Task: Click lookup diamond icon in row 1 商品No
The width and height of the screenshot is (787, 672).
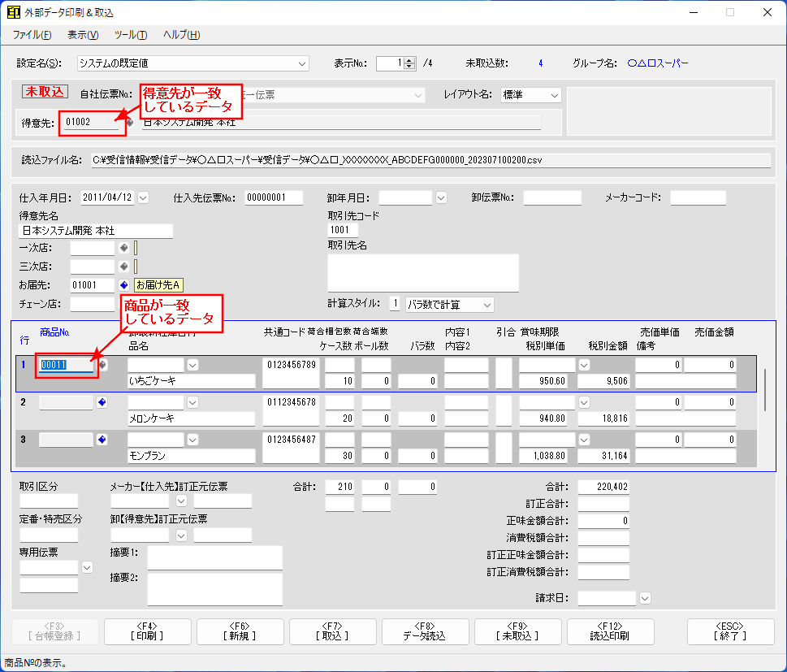Action: (x=103, y=365)
